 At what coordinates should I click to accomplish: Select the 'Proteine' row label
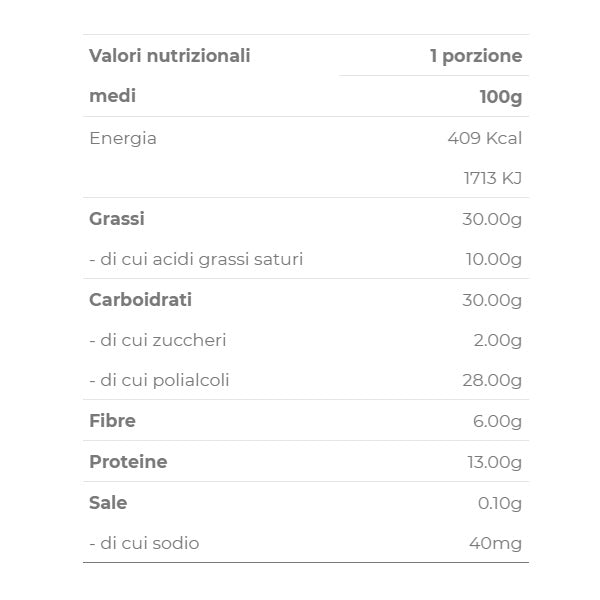(x=128, y=462)
